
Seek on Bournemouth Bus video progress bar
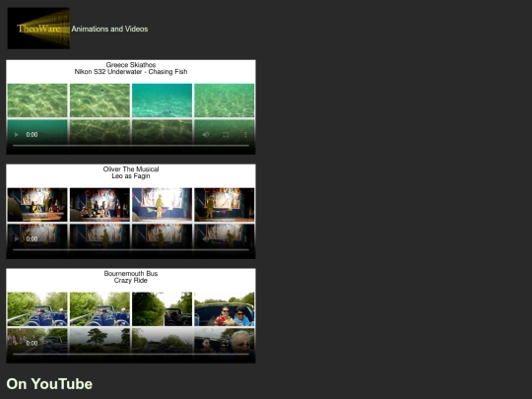pyautogui.click(x=131, y=354)
